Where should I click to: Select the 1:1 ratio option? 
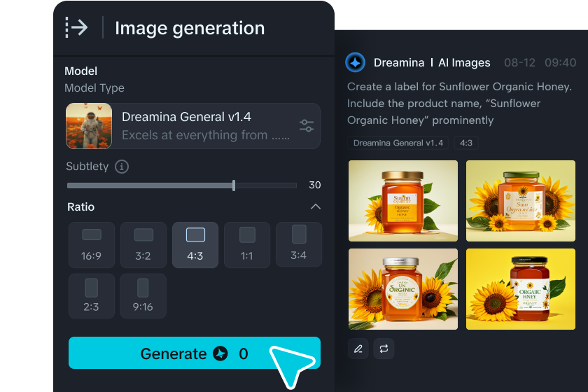click(x=246, y=245)
